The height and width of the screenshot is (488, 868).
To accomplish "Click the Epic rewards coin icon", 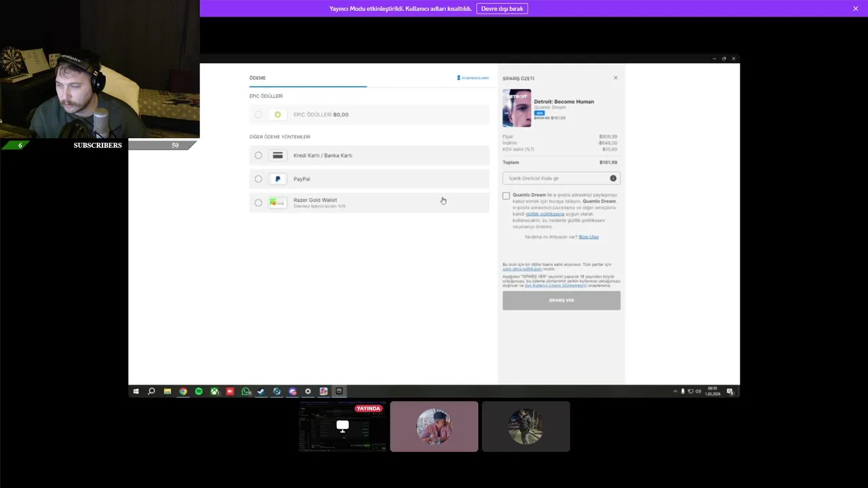I will pos(277,115).
